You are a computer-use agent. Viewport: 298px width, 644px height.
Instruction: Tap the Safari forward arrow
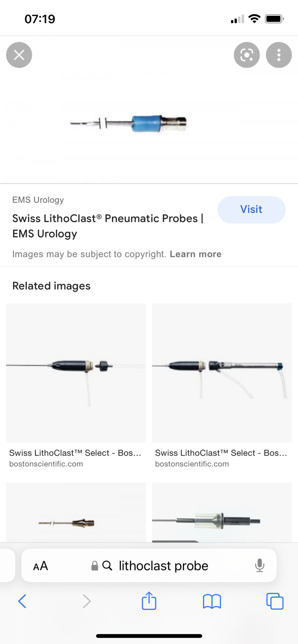point(86,601)
